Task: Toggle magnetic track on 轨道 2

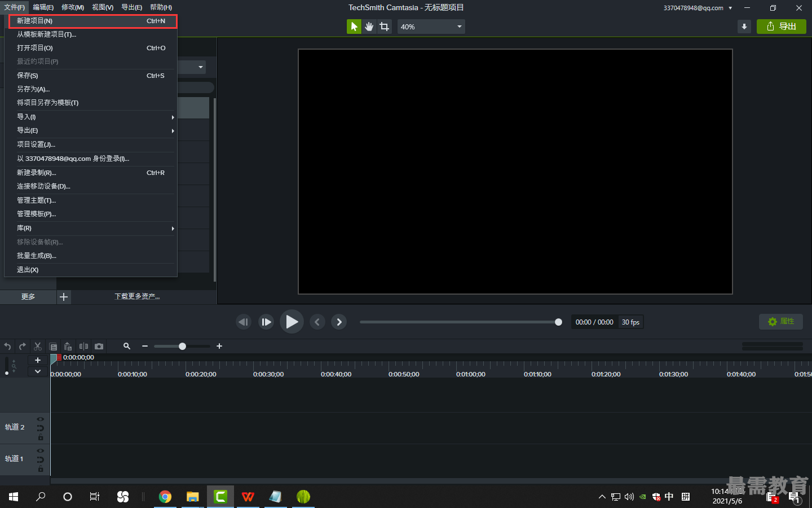Action: 41,428
